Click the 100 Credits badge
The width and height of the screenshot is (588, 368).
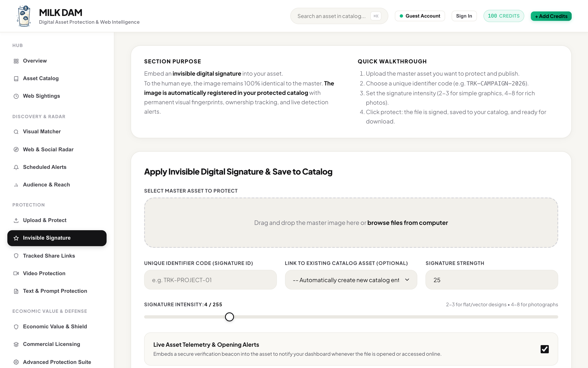point(504,16)
